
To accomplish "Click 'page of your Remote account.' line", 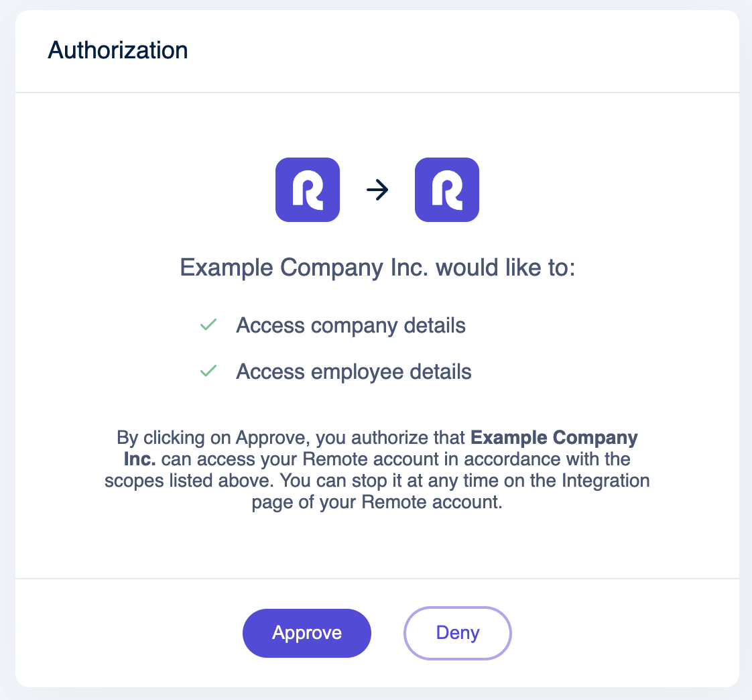I will pyautogui.click(x=377, y=502).
